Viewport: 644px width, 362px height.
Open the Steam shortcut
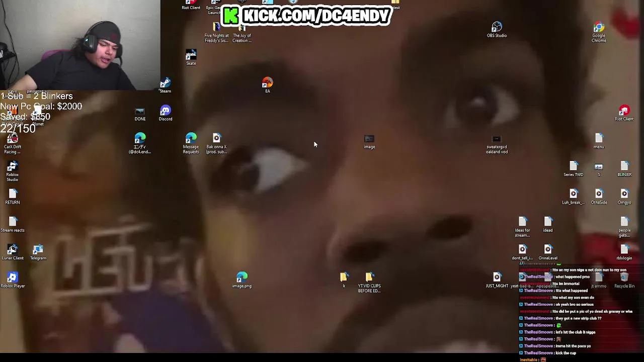click(165, 85)
